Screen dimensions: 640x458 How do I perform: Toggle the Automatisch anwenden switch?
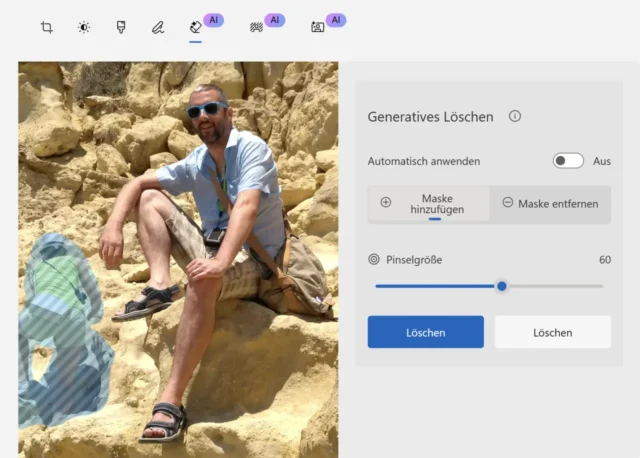(x=568, y=161)
